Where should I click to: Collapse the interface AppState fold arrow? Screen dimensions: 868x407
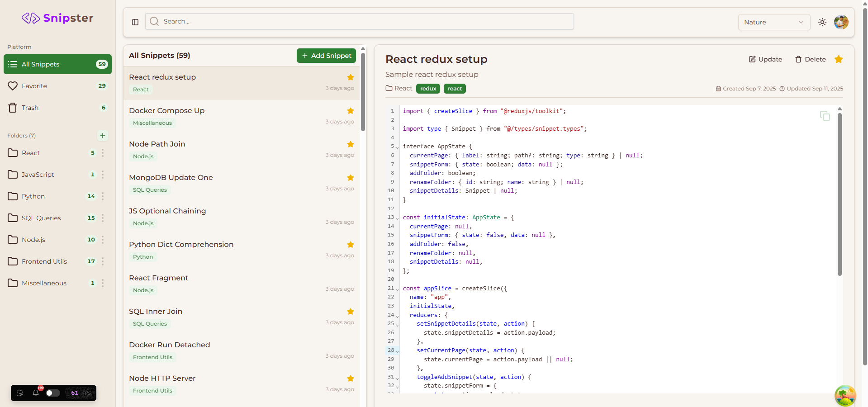[x=398, y=147]
